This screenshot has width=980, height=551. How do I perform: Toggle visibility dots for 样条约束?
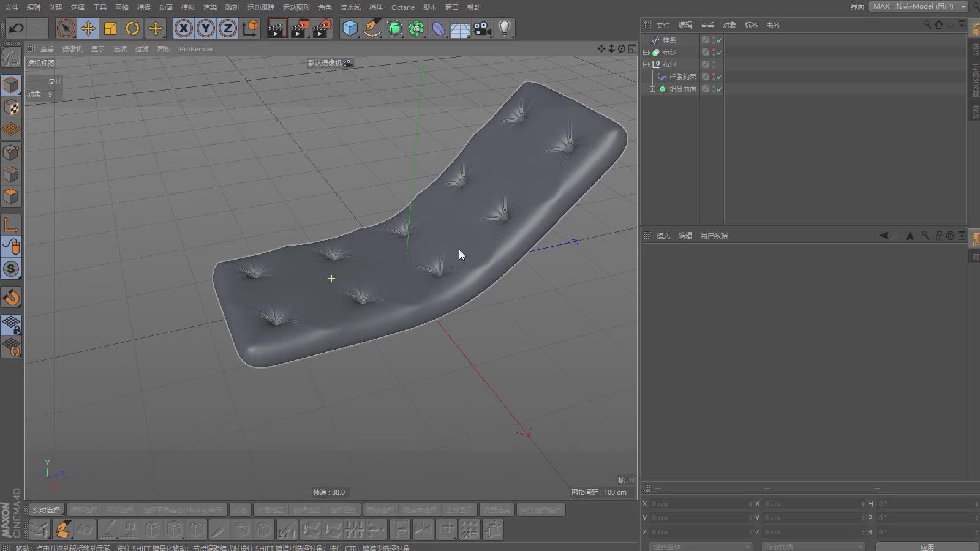(714, 77)
